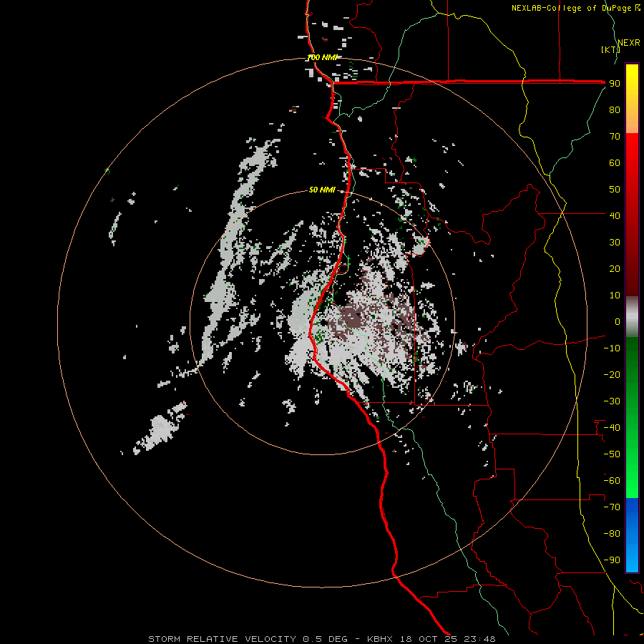Click the 80 value on the velocity scale
This screenshot has height=644, width=644.
pyautogui.click(x=615, y=109)
